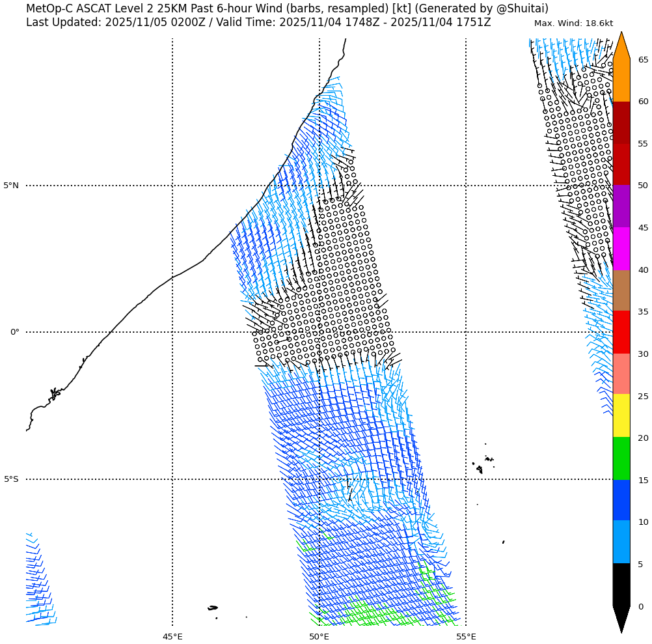Click the 'Last Updated' valid time line
Image resolution: width=652 pixels, height=644 pixels.
[258, 23]
